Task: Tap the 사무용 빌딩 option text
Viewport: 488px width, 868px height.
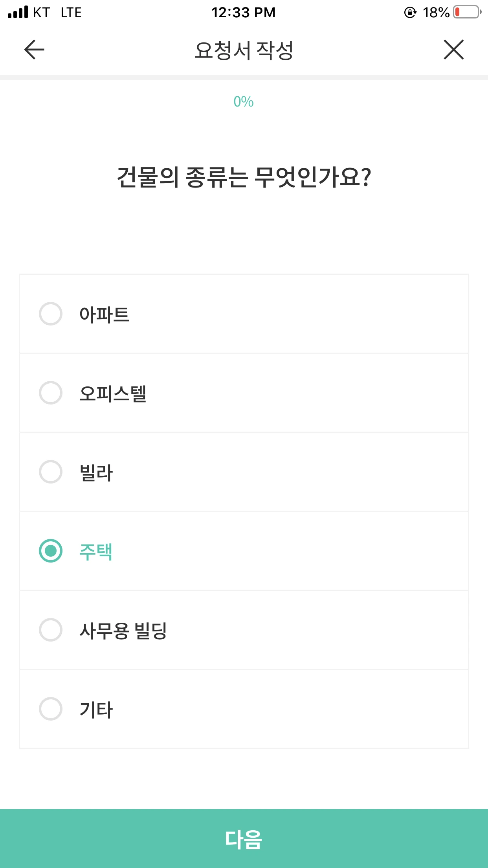Action: tap(123, 631)
